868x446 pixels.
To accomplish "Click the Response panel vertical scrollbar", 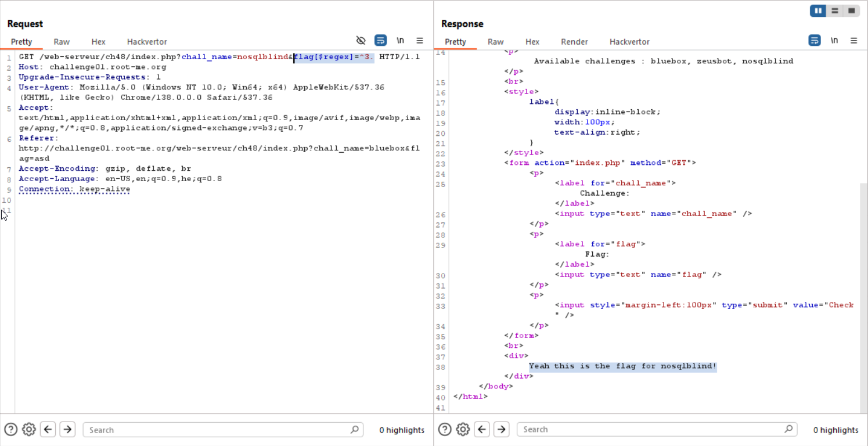I will tap(863, 296).
